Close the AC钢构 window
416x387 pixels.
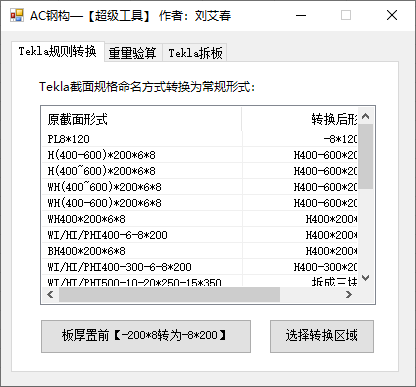(x=392, y=15)
